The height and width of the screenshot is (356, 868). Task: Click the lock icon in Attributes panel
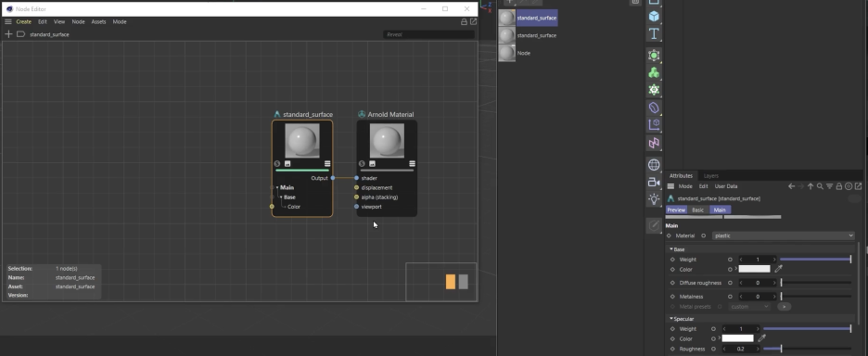pos(839,186)
